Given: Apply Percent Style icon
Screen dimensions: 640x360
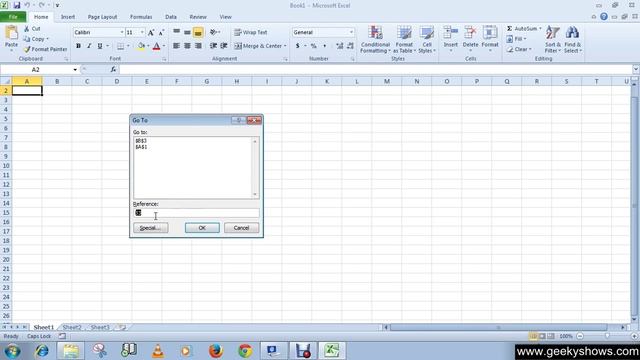Looking at the screenshot, I should [313, 46].
